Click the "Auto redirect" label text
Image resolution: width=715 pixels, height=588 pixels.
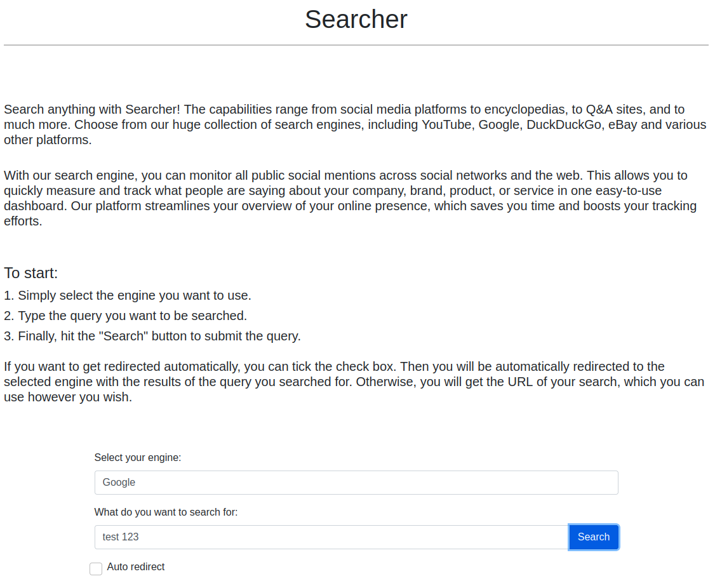click(136, 567)
